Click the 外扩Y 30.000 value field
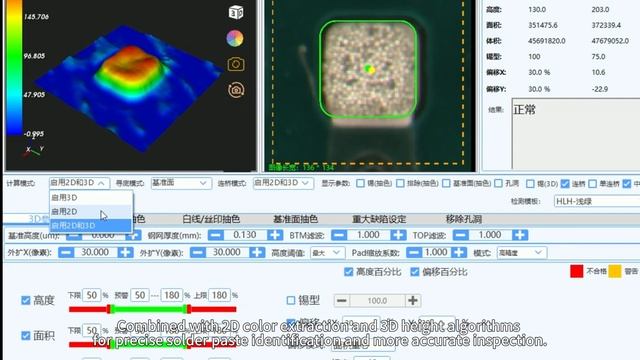 coord(227,253)
